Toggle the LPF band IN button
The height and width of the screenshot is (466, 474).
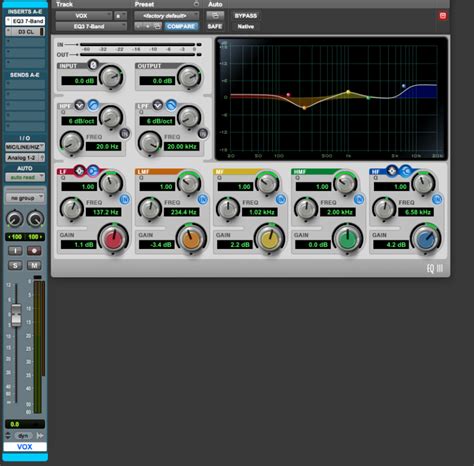(203, 134)
